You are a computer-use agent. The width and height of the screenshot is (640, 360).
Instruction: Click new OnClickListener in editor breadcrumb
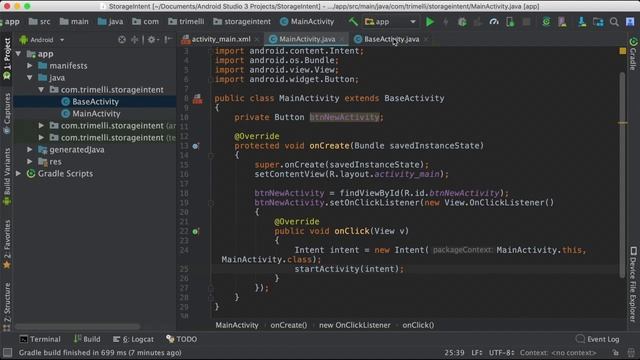pyautogui.click(x=355, y=325)
